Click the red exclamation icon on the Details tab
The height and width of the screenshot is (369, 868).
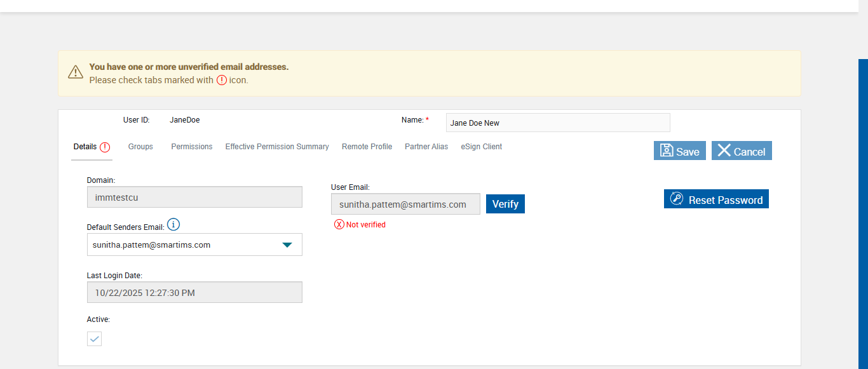pos(105,147)
